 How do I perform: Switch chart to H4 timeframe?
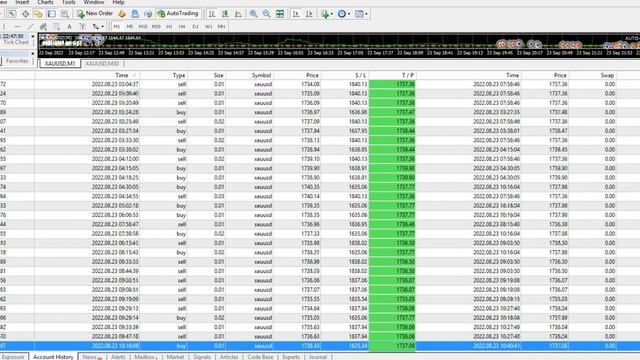(x=182, y=27)
